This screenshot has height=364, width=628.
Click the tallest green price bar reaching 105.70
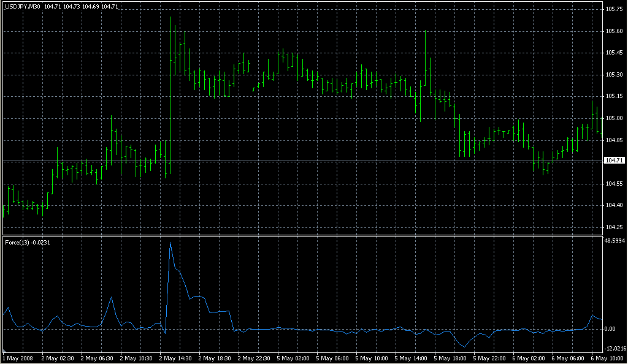pos(170,95)
